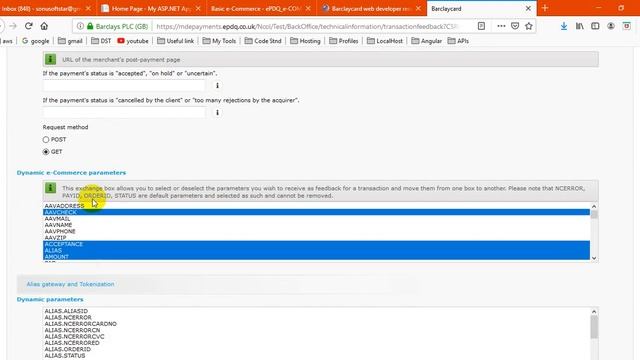Show the sidebars toolbar icon
The image size is (640, 360).
595,26
